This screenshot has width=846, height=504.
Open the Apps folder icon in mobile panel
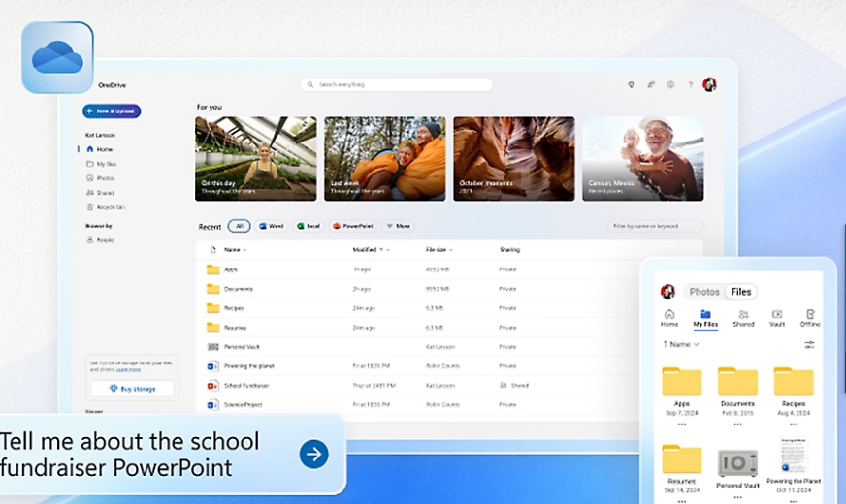pos(682,382)
